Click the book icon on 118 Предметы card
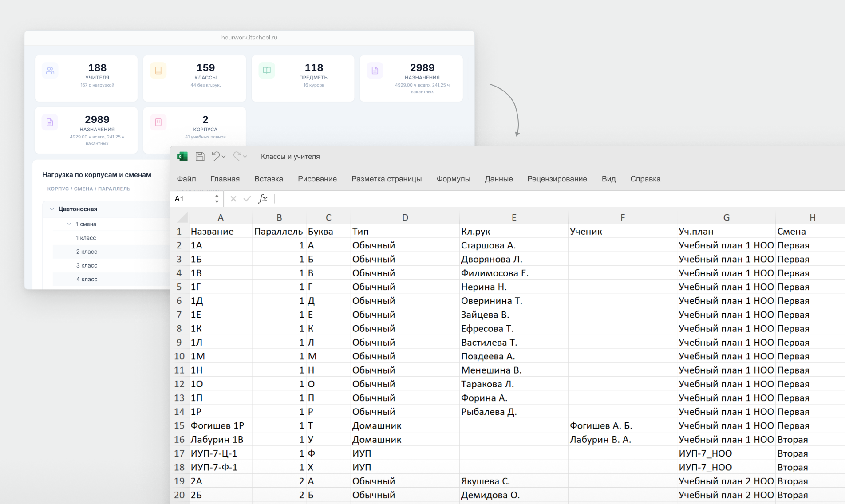The height and width of the screenshot is (504, 845). pos(267,70)
